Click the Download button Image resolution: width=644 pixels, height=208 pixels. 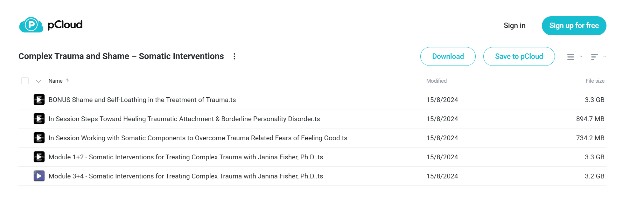pos(448,56)
